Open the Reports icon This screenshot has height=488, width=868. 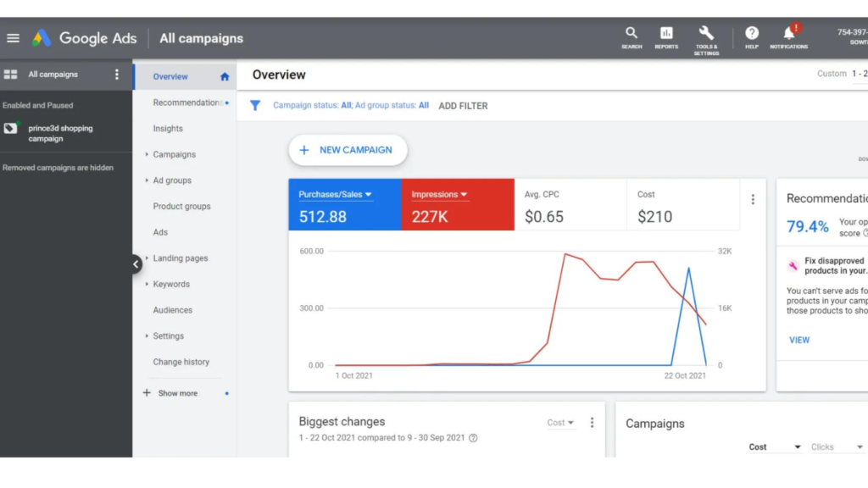click(666, 38)
